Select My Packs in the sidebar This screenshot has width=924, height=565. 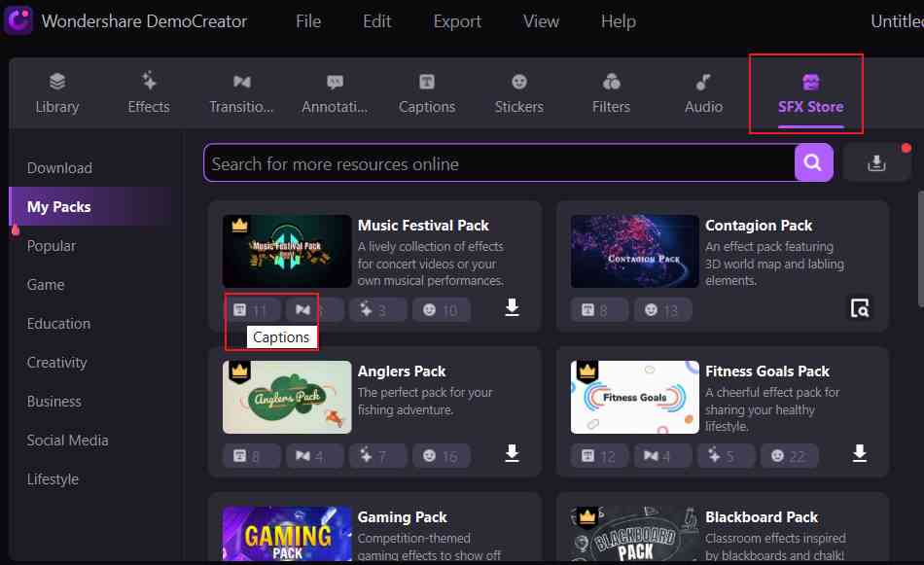[x=91, y=207]
